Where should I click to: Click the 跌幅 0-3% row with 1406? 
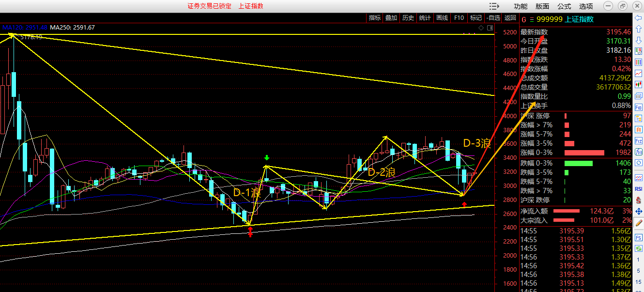576,163
